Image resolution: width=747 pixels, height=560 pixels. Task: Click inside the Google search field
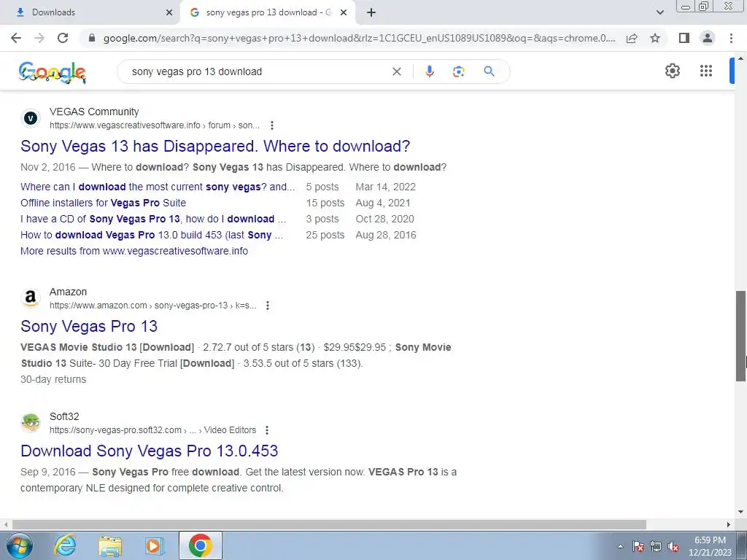click(x=258, y=71)
